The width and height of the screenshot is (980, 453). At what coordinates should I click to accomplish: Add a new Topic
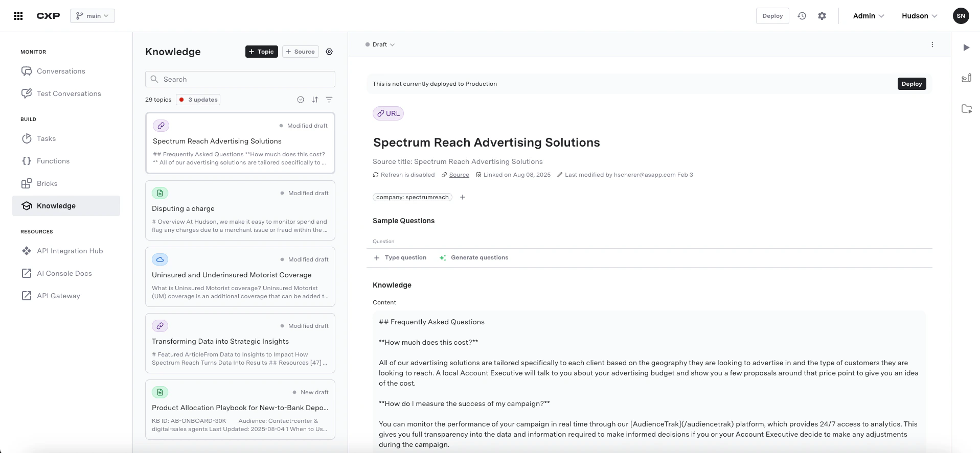262,52
